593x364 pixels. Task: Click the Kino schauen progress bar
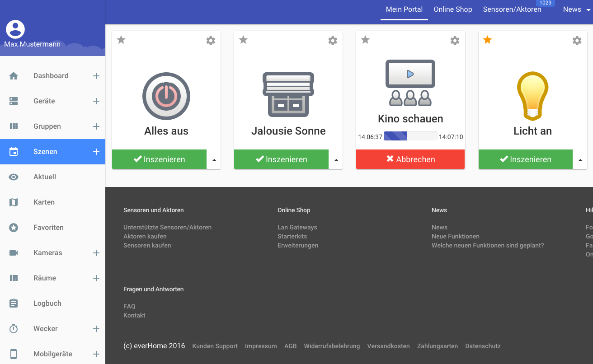point(410,136)
